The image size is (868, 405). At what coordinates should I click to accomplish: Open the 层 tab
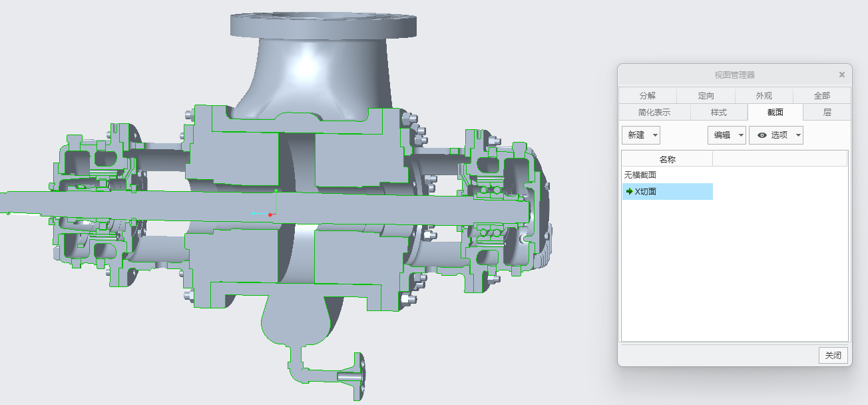[827, 113]
